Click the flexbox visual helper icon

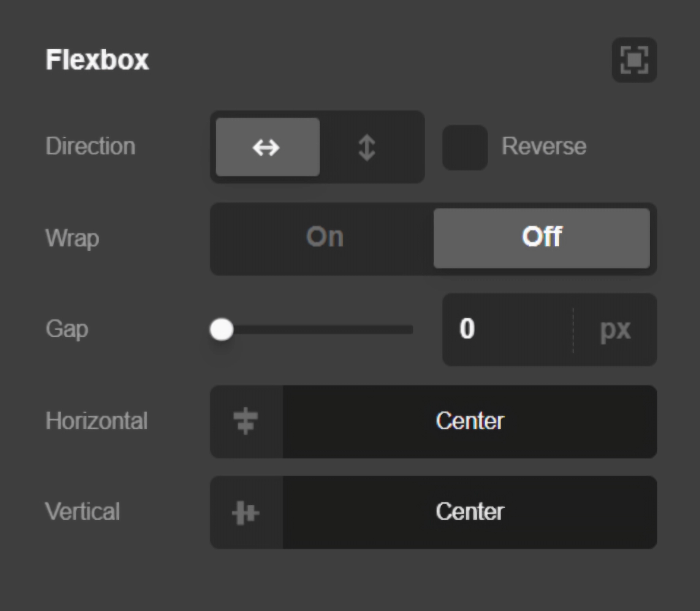point(634,60)
